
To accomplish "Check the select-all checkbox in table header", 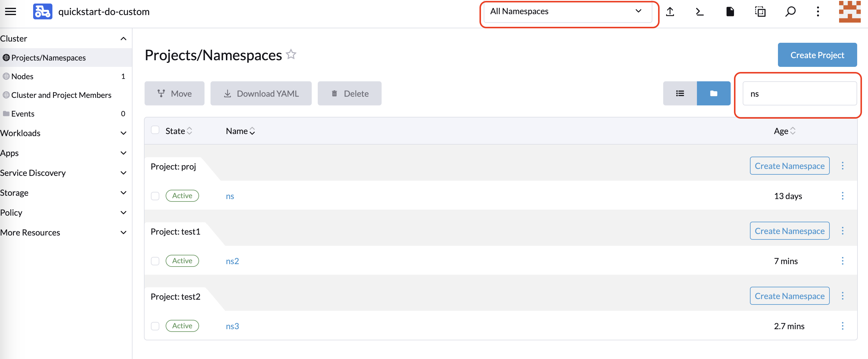I will pyautogui.click(x=155, y=130).
